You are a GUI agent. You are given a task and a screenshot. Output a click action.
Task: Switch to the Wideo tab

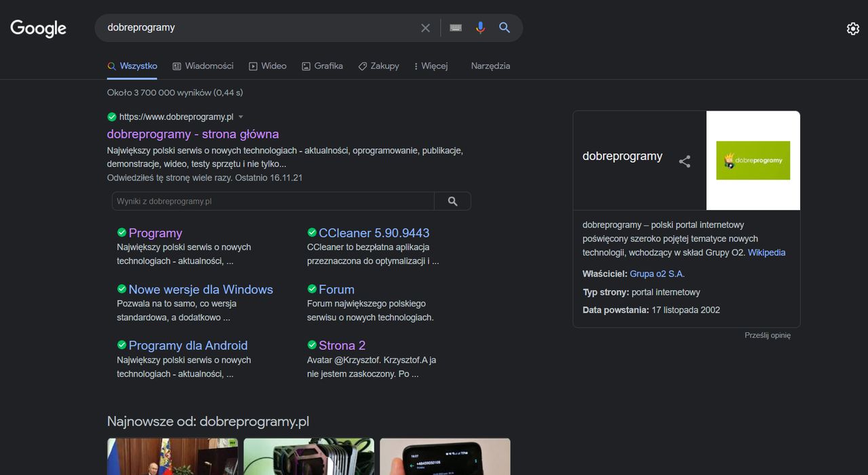click(267, 66)
